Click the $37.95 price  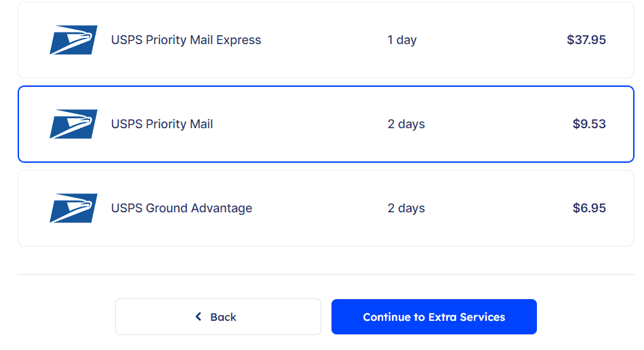point(586,40)
